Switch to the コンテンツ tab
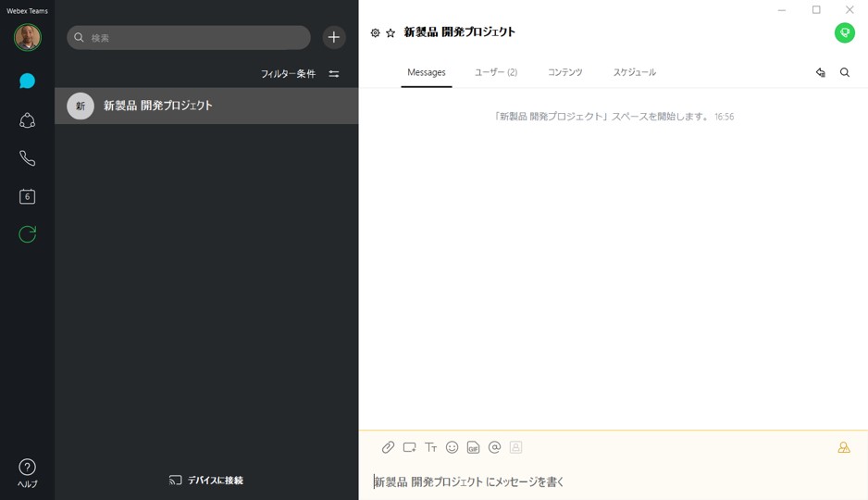The image size is (868, 500). (564, 72)
